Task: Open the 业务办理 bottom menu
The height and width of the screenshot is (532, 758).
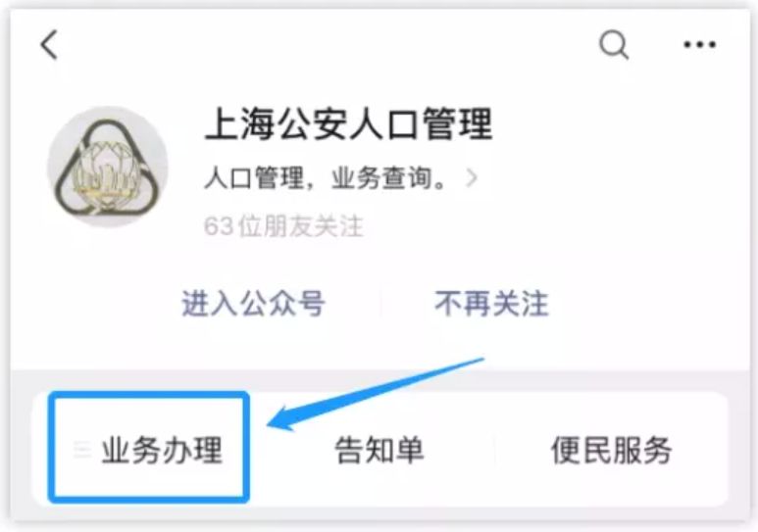Action: coord(162,450)
